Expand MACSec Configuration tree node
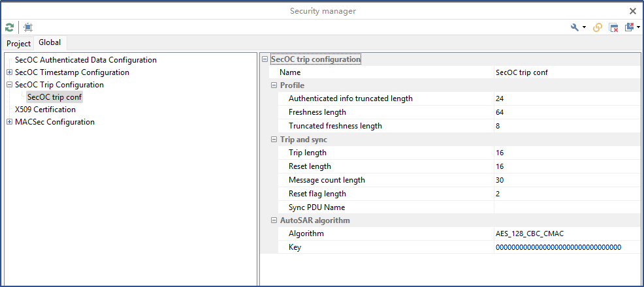644x287 pixels. 9,122
